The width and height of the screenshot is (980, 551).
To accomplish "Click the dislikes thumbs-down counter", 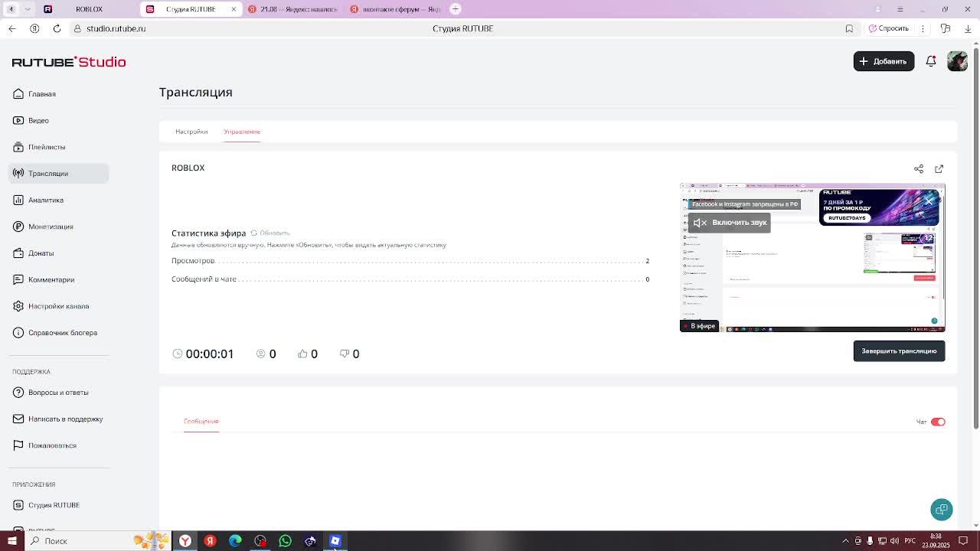I will click(x=350, y=354).
